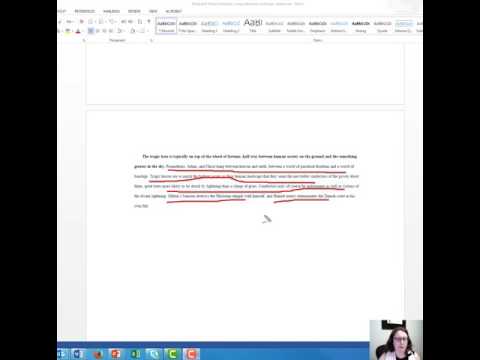Open the shading color dropdown
Screen dimensions: 480x360
(x=133, y=31)
